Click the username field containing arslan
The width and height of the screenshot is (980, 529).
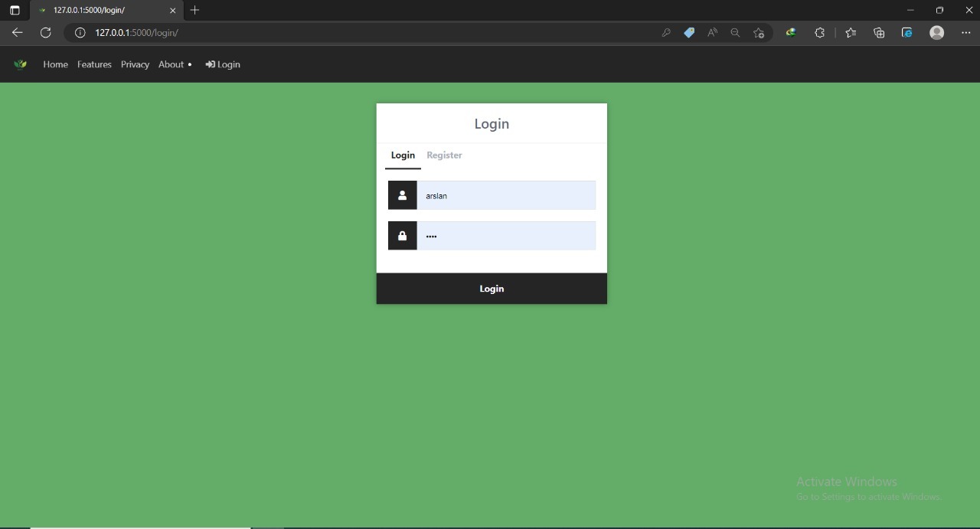505,195
